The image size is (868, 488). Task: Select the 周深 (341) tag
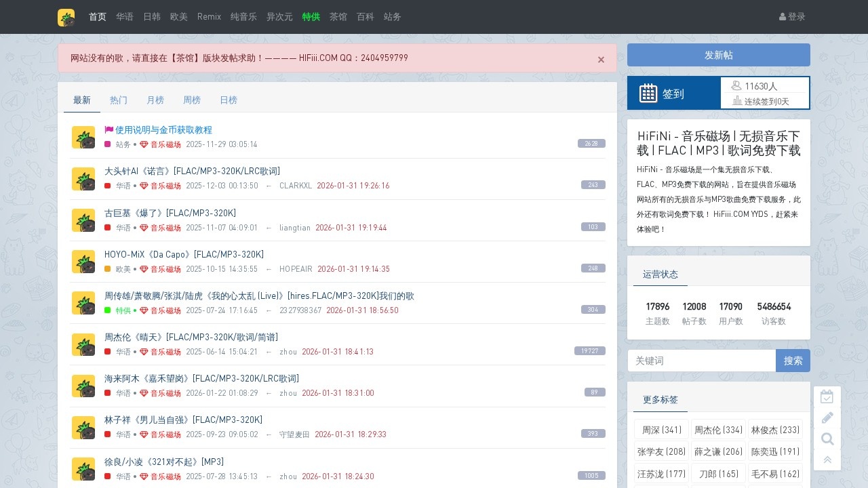[661, 430]
